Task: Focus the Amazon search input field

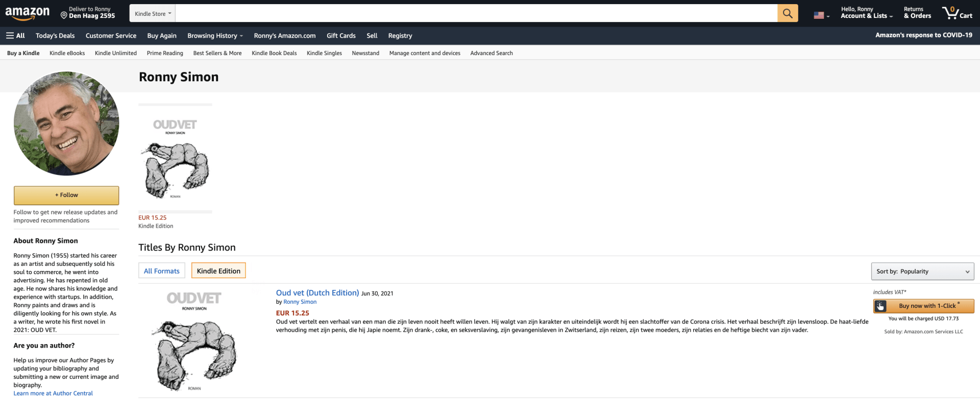Action: point(476,13)
